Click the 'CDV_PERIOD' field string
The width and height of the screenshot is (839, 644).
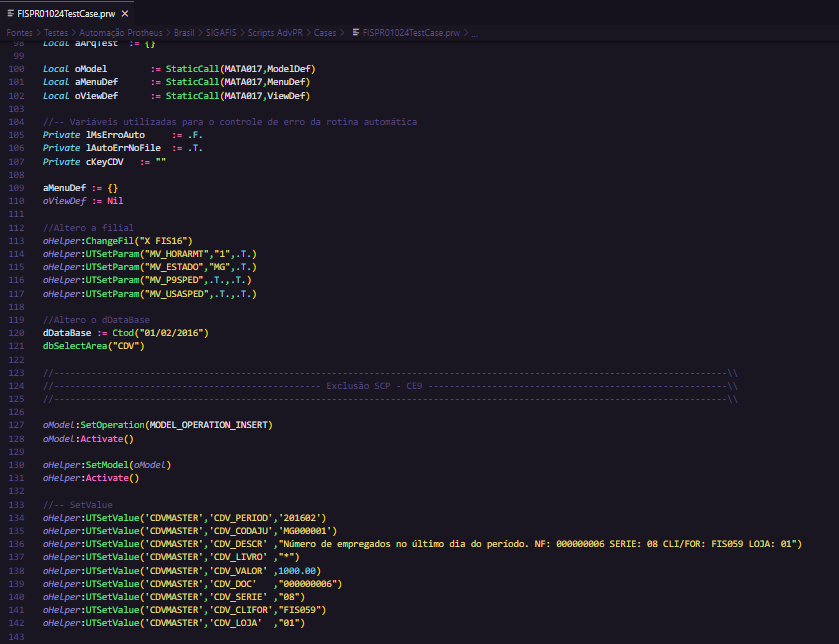(x=239, y=517)
